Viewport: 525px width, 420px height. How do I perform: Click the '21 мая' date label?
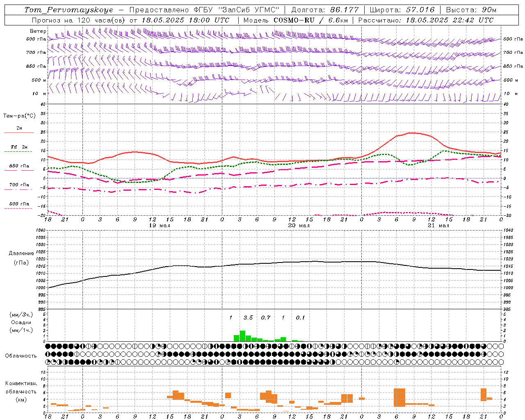click(x=438, y=226)
